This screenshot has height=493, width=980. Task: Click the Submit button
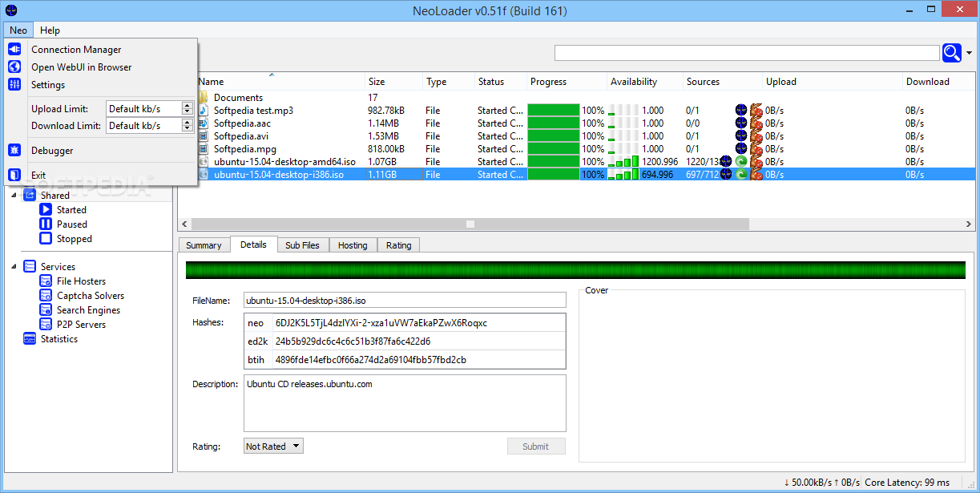(536, 447)
